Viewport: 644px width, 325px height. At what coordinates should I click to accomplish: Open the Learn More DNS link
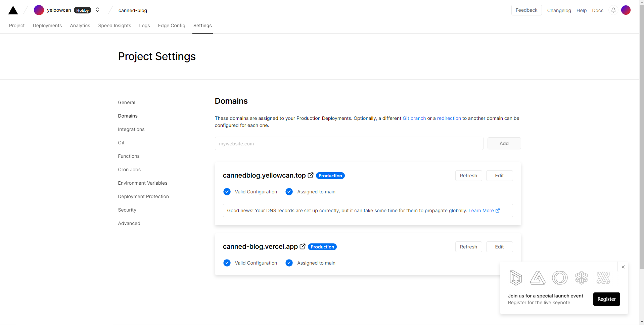click(484, 211)
